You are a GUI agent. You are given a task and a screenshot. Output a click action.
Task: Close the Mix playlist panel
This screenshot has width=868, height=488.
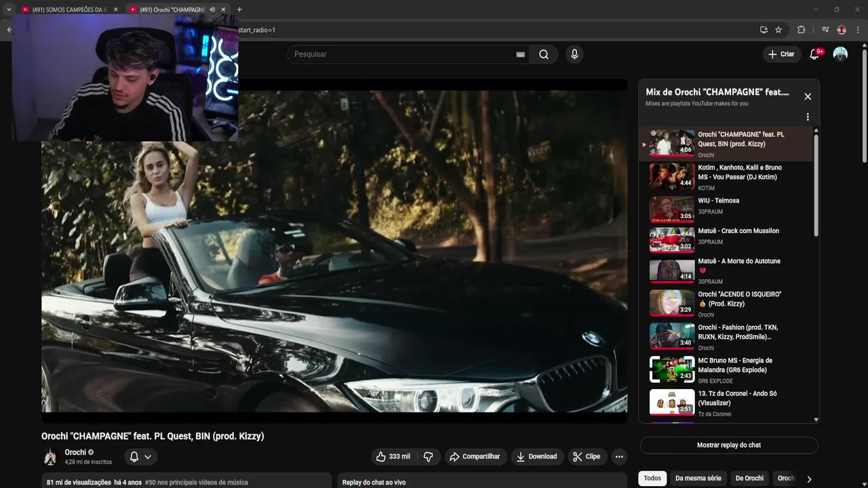click(x=808, y=96)
